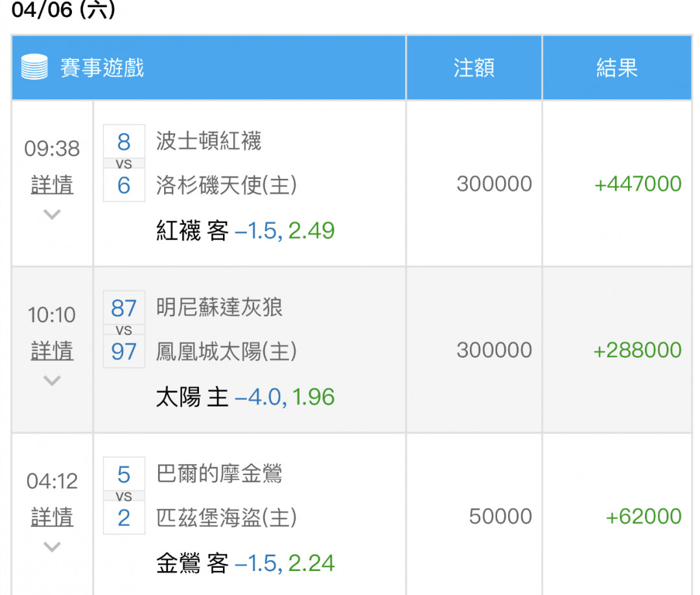This screenshot has height=595, width=700.
Task: Click the game time 09:38
Action: tap(52, 148)
